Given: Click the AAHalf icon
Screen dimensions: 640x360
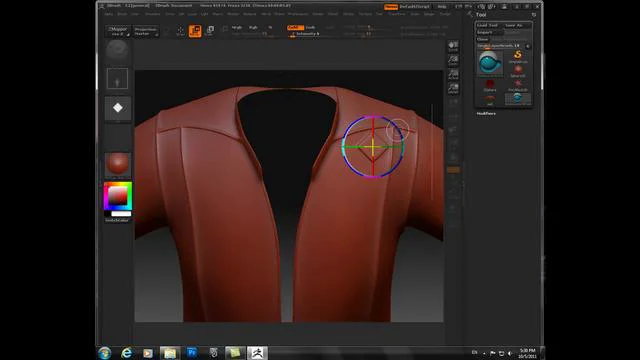Looking at the screenshot, I should (453, 88).
